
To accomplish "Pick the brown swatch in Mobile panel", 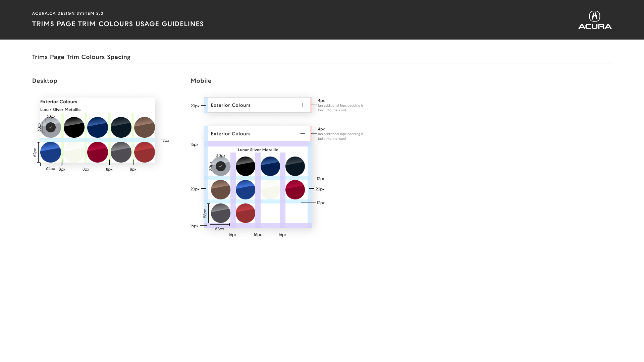I will 221,190.
